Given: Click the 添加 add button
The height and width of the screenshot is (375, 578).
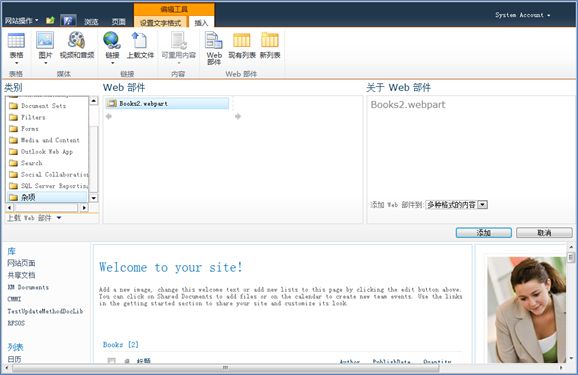Looking at the screenshot, I should (484, 233).
